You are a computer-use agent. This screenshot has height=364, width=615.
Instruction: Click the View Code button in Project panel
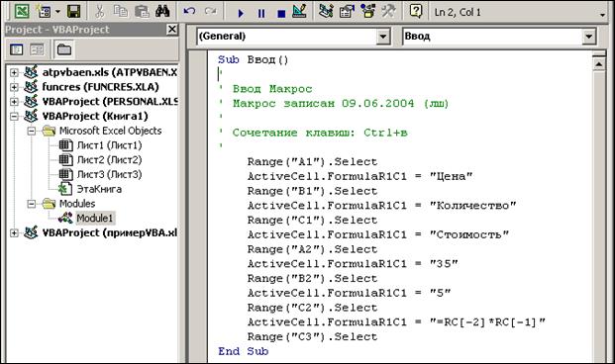pyautogui.click(x=17, y=49)
